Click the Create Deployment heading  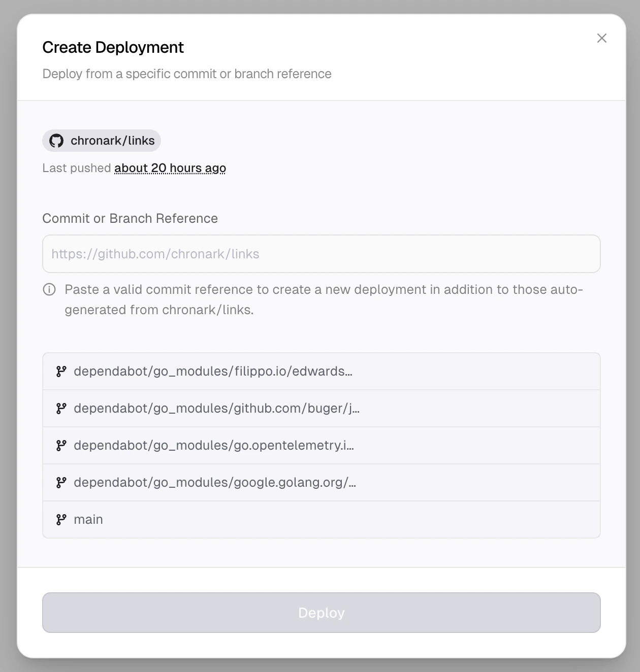113,47
